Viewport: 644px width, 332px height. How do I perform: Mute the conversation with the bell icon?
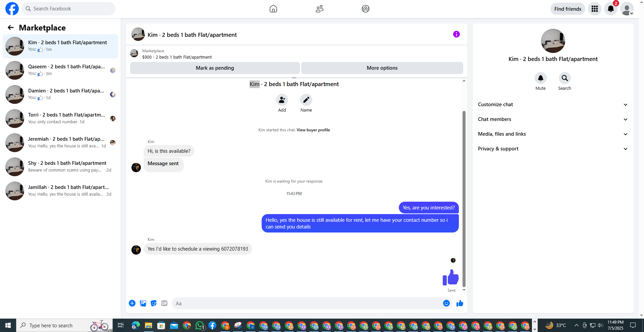pyautogui.click(x=541, y=78)
